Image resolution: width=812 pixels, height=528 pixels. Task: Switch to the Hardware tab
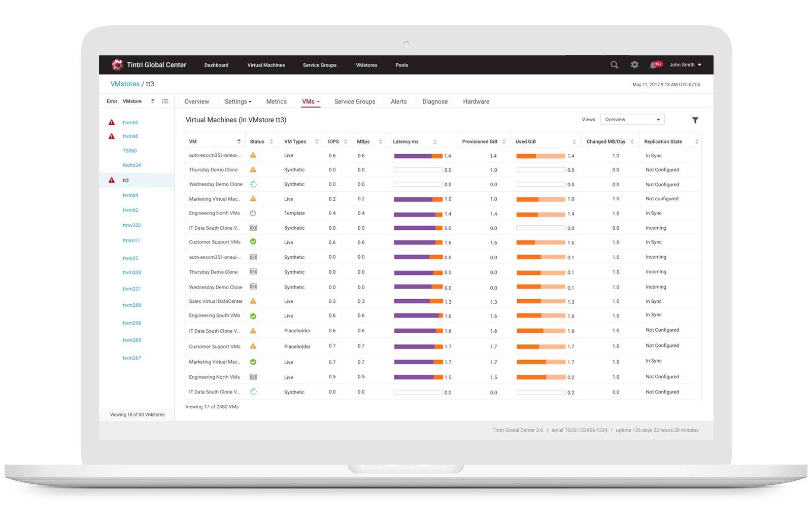pyautogui.click(x=476, y=101)
